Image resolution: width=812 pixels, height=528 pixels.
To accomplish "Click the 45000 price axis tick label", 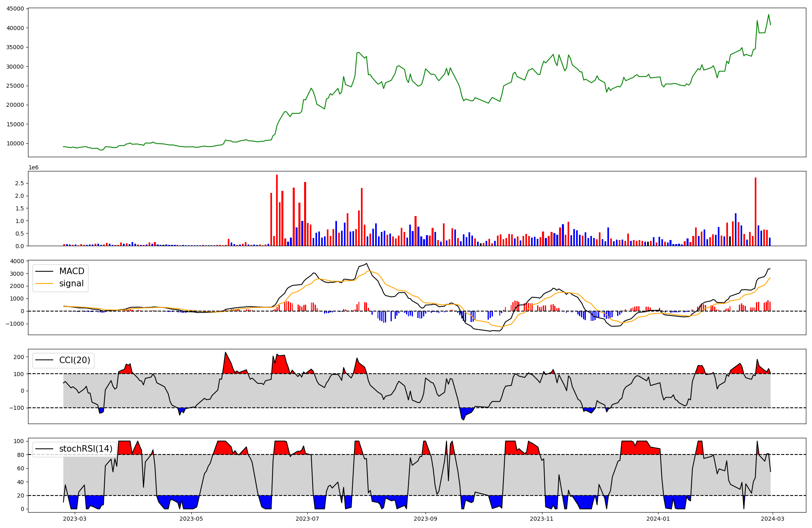I will click(x=15, y=9).
